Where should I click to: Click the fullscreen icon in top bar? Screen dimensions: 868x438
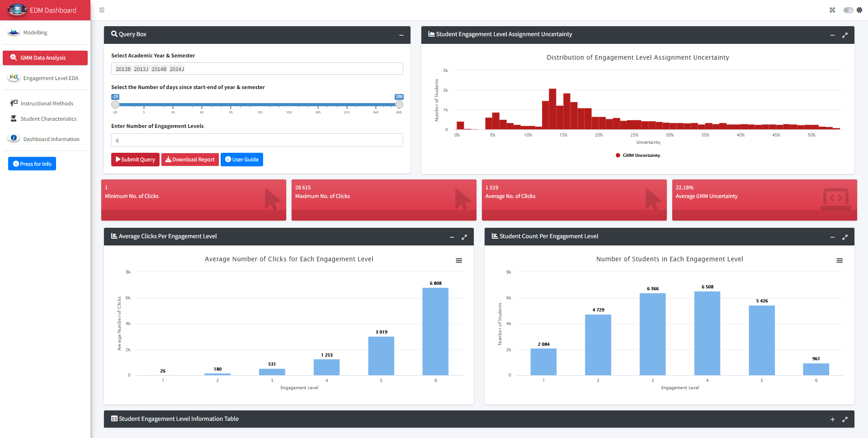click(x=832, y=10)
